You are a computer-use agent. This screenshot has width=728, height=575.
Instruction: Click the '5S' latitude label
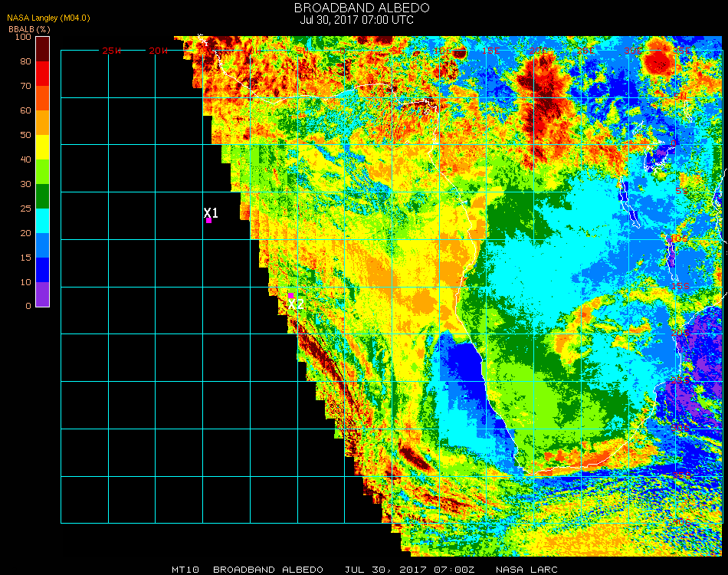[x=681, y=191]
